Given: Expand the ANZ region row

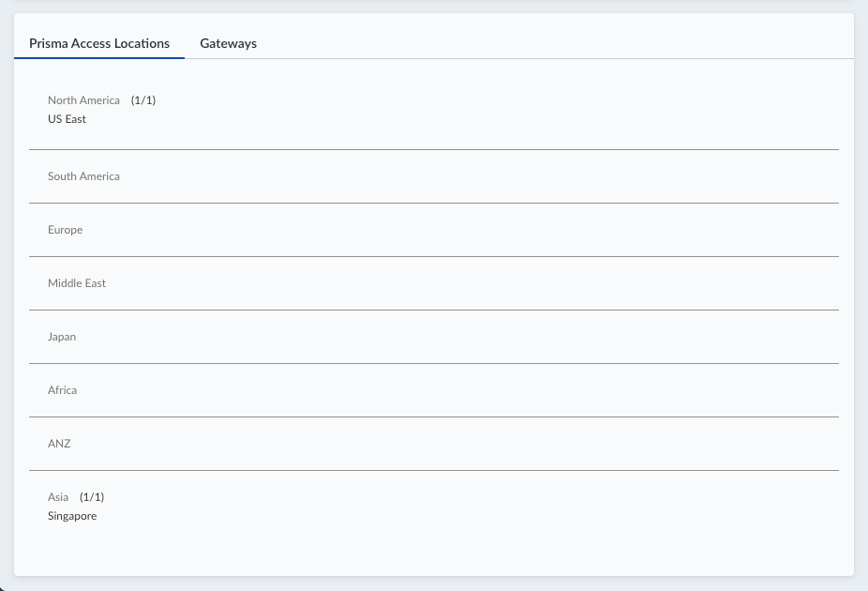Looking at the screenshot, I should (59, 444).
